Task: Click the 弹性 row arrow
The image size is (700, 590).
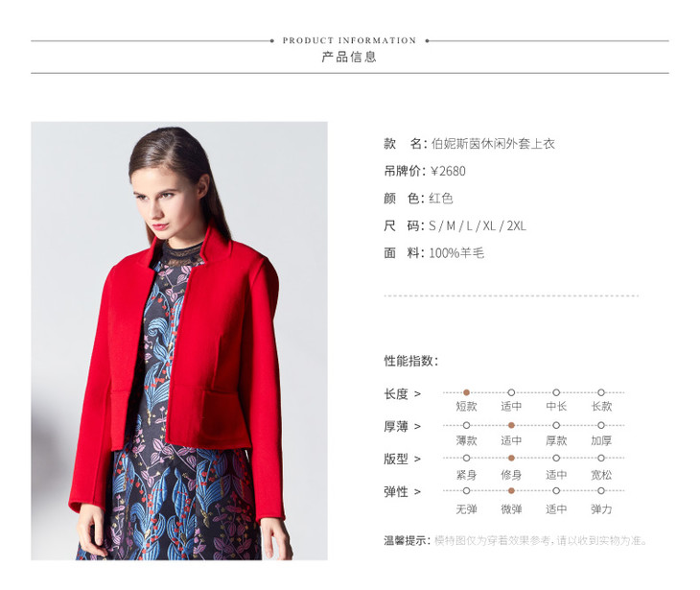Action: click(x=417, y=492)
